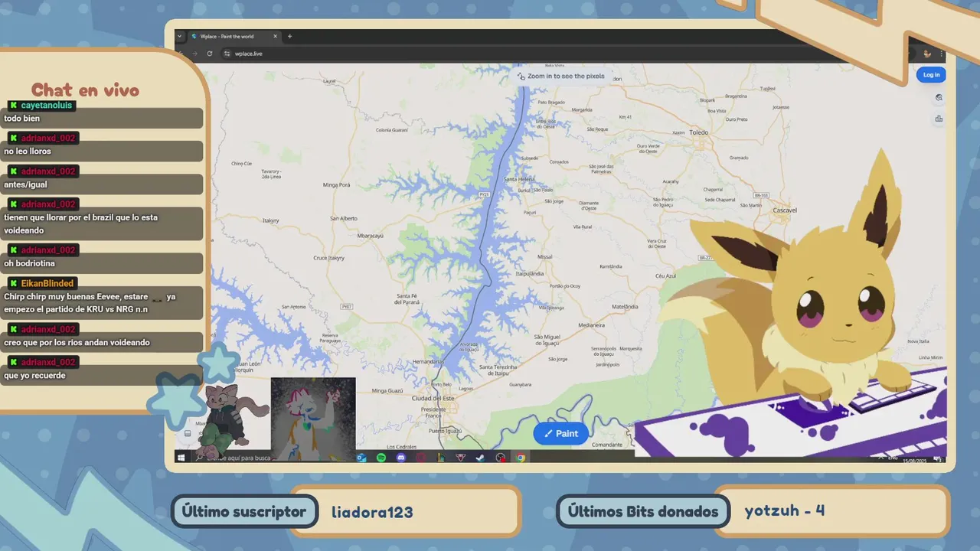The image size is (980, 551).
Task: Click username cayetanoluis in chat
Action: point(47,105)
